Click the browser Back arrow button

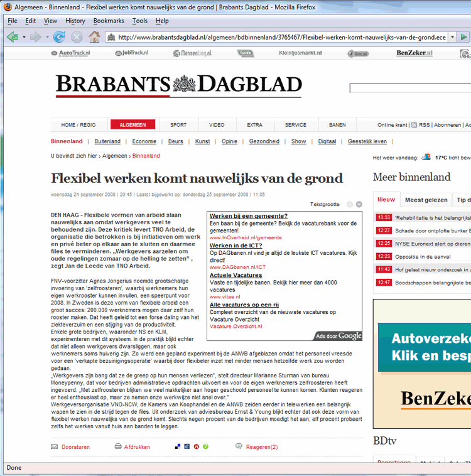(x=12, y=37)
